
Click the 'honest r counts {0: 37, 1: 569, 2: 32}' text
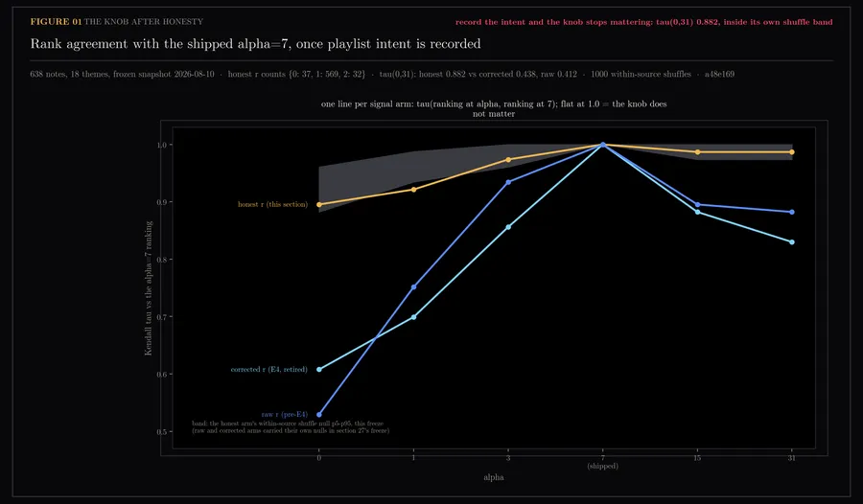(x=296, y=75)
